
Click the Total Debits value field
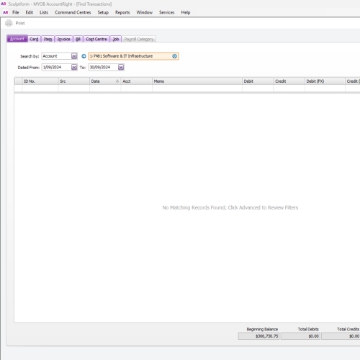point(301,336)
